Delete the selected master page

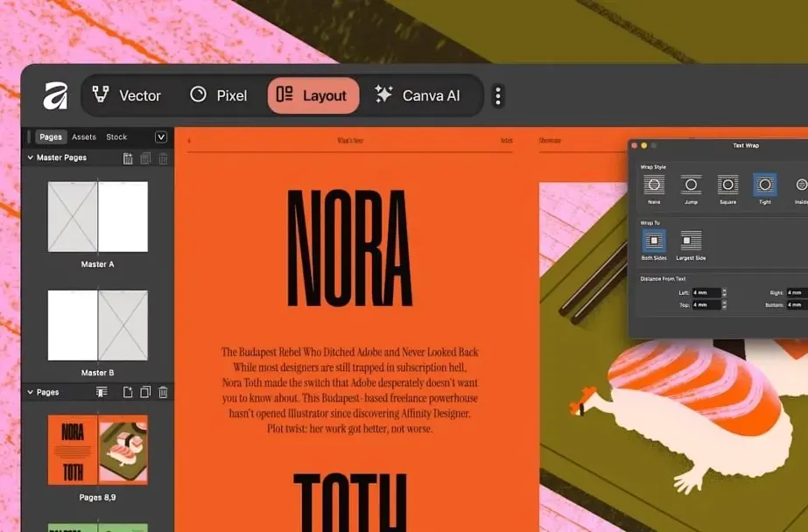coord(163,158)
